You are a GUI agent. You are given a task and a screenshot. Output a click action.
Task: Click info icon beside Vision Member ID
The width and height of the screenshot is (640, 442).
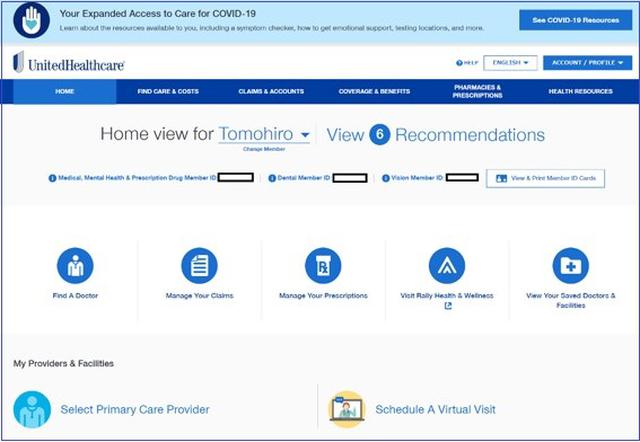[385, 178]
